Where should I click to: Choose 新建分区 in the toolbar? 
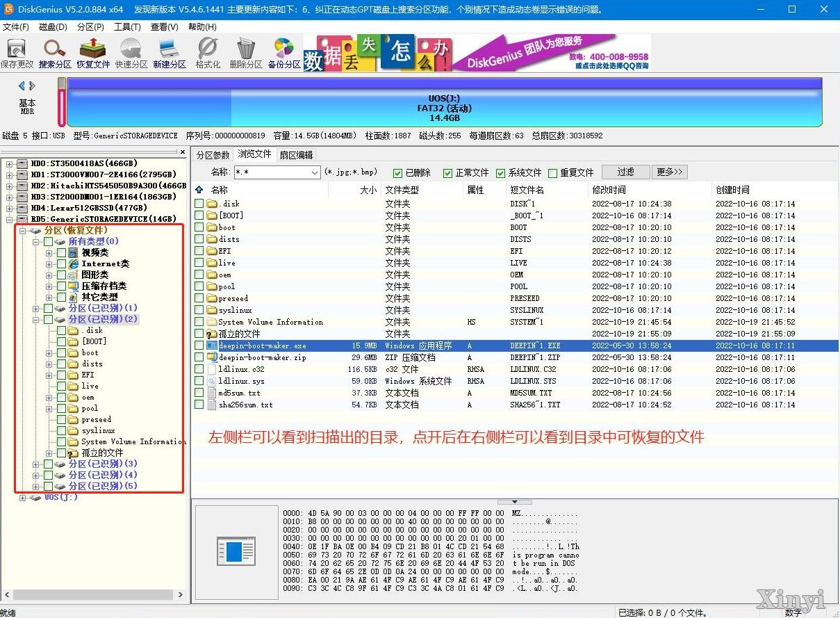pyautogui.click(x=170, y=49)
